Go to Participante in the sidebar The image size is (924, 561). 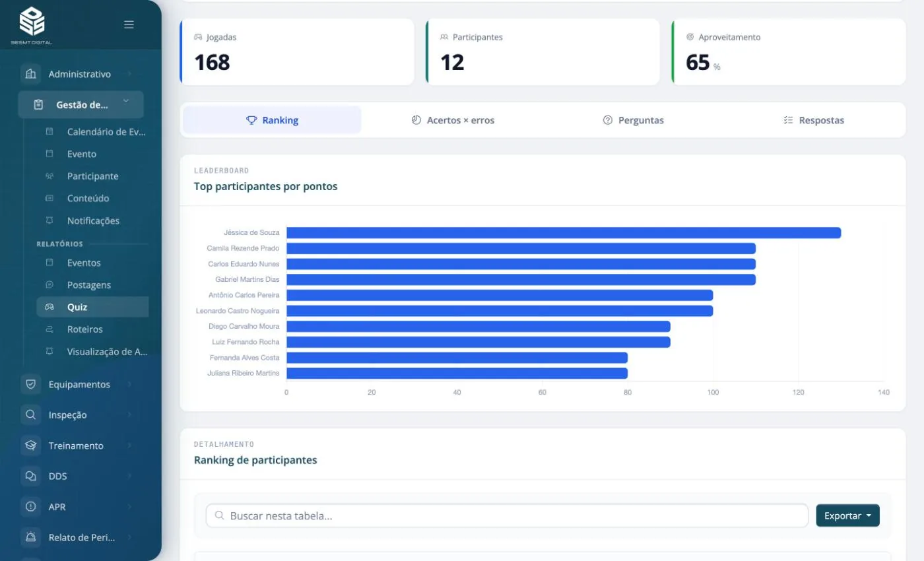pos(92,176)
